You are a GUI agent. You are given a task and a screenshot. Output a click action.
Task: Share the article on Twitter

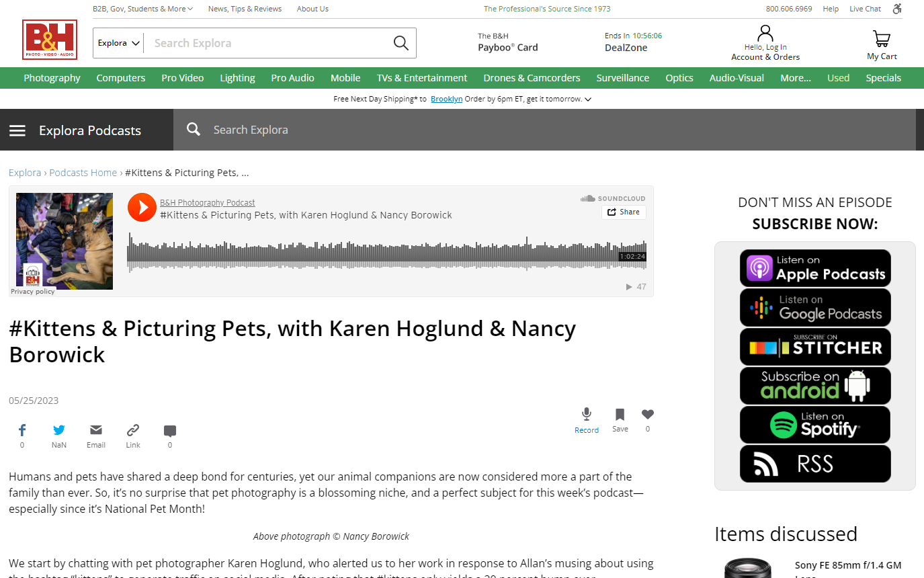(x=59, y=430)
